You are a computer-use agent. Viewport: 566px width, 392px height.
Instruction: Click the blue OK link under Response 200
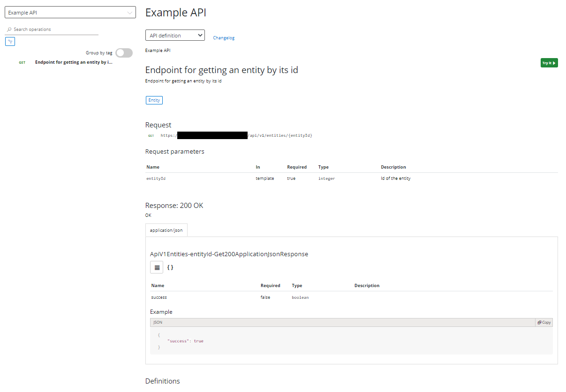(148, 215)
